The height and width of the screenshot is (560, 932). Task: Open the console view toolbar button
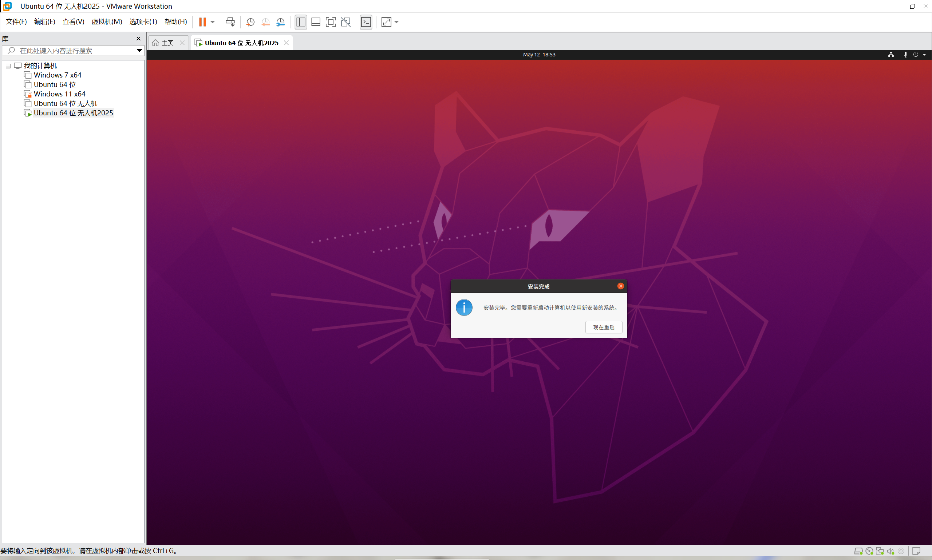tap(366, 22)
